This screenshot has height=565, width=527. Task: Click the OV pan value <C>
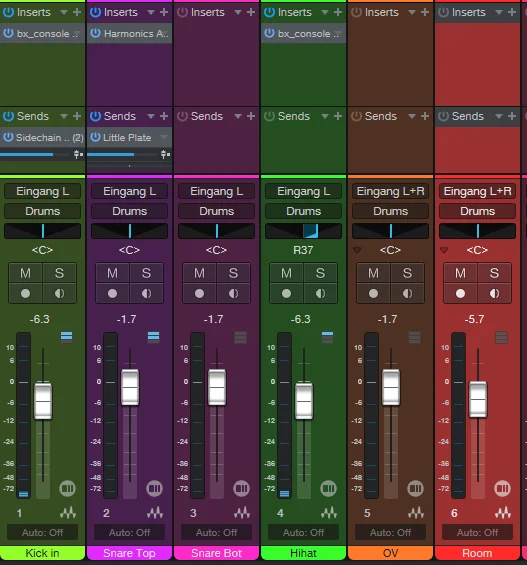390,250
